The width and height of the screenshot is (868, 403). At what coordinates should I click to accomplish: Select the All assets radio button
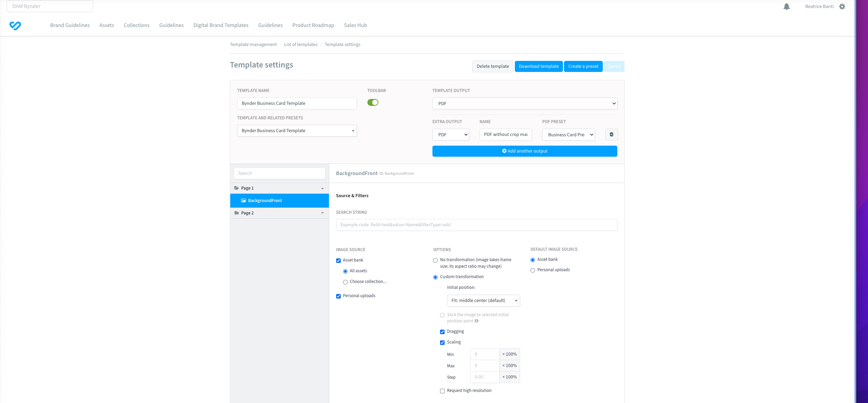tap(345, 271)
